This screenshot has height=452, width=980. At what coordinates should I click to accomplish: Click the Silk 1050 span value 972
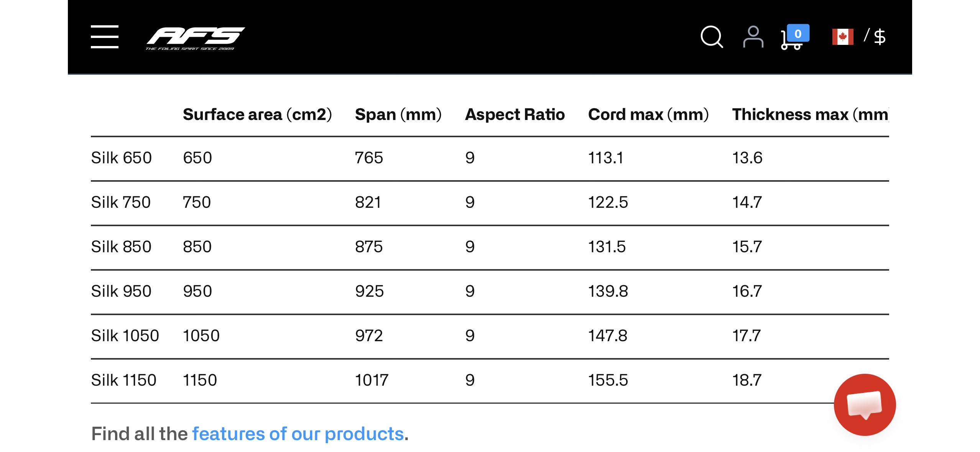click(369, 335)
